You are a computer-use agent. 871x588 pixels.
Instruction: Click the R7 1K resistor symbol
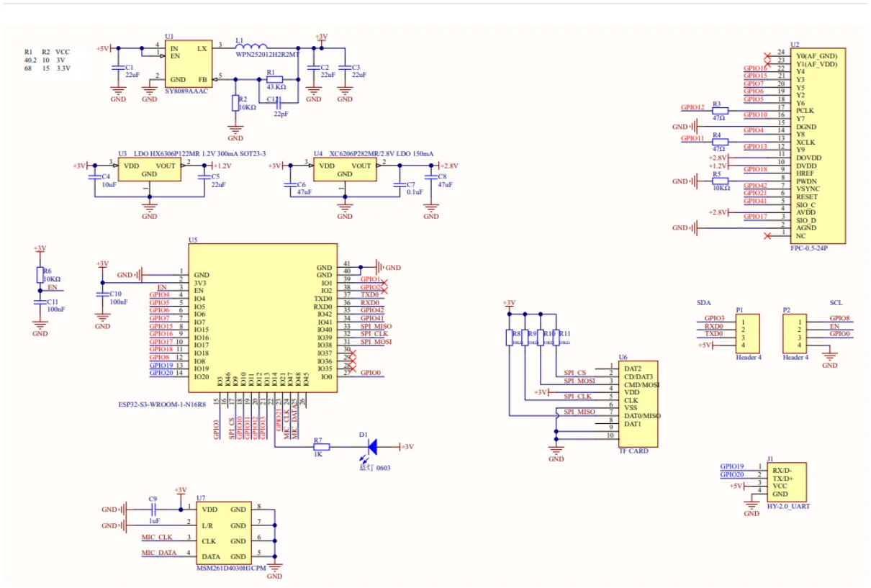(317, 446)
